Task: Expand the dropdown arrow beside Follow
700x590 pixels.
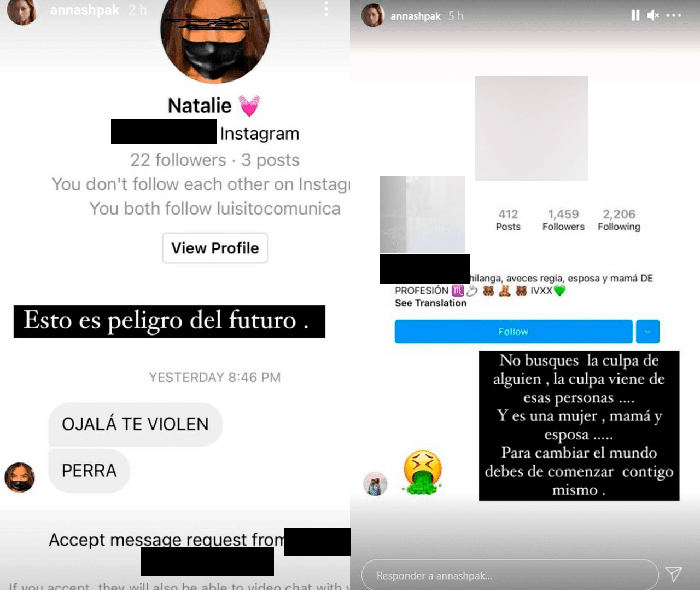Action: pos(647,332)
